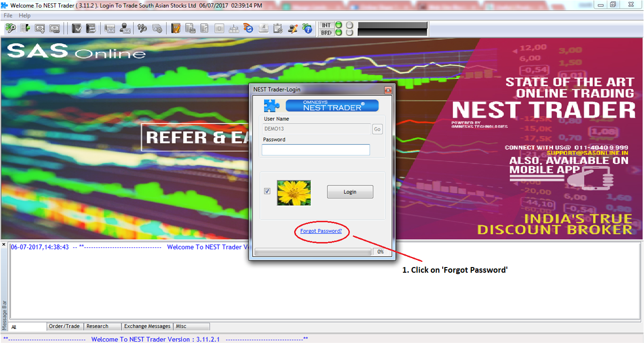Click the login progress bar
Viewport: 644px width, 343px height.
(x=313, y=252)
